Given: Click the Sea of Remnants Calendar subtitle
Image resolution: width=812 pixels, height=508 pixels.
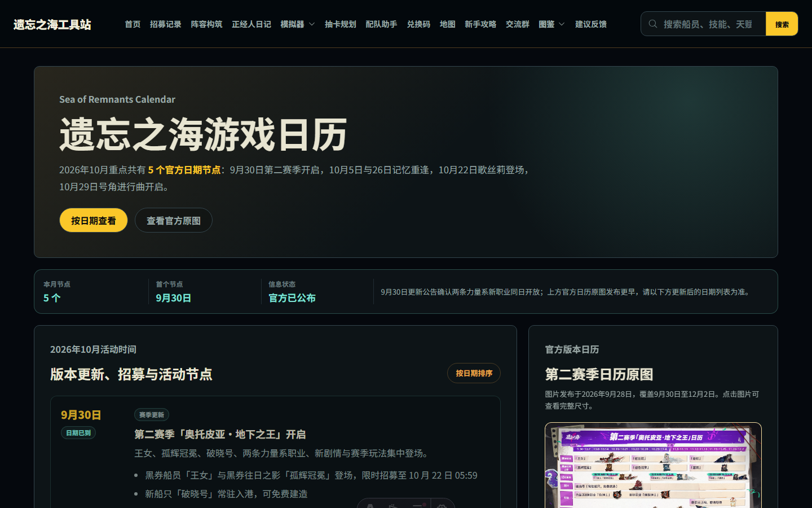Looking at the screenshot, I should tap(117, 99).
